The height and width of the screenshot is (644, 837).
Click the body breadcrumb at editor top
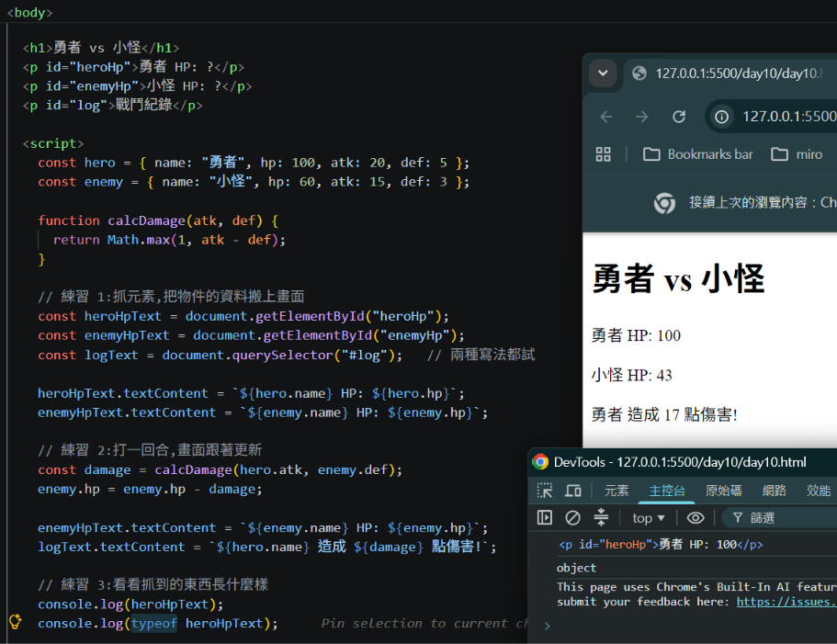tap(30, 12)
